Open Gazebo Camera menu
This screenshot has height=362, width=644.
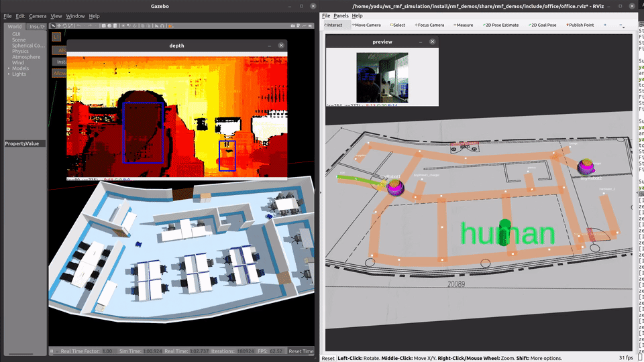[x=38, y=16]
